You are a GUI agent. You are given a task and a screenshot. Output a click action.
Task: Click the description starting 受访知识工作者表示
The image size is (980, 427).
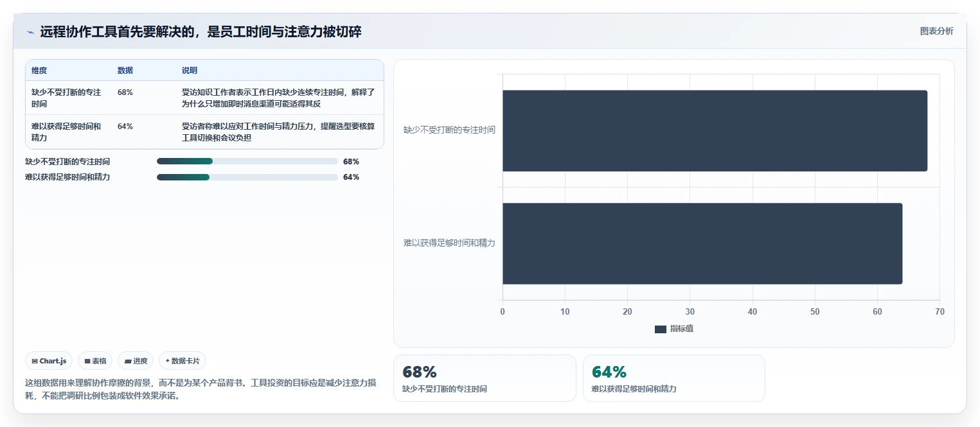(x=278, y=98)
